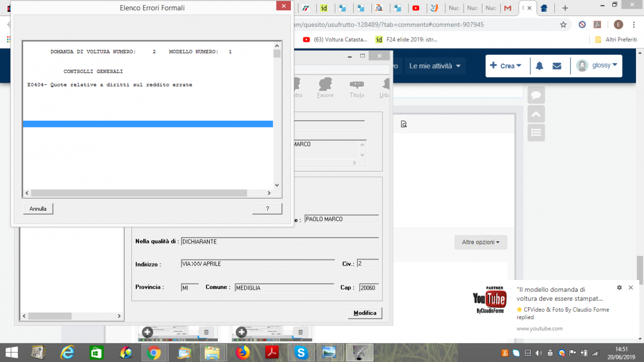Open the F24 elide 2019 bookmark
The image size is (644, 362).
click(406, 39)
